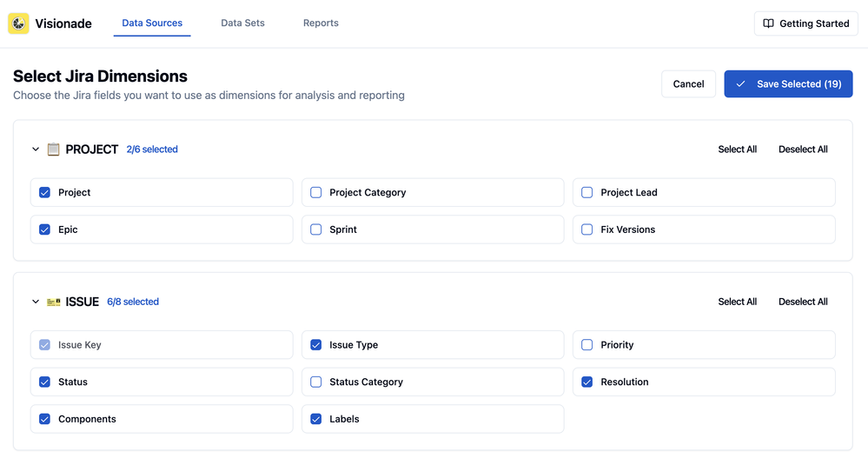Screen dimensions: 868x452
Task: Uncheck the Project checkbox
Action: [x=45, y=192]
